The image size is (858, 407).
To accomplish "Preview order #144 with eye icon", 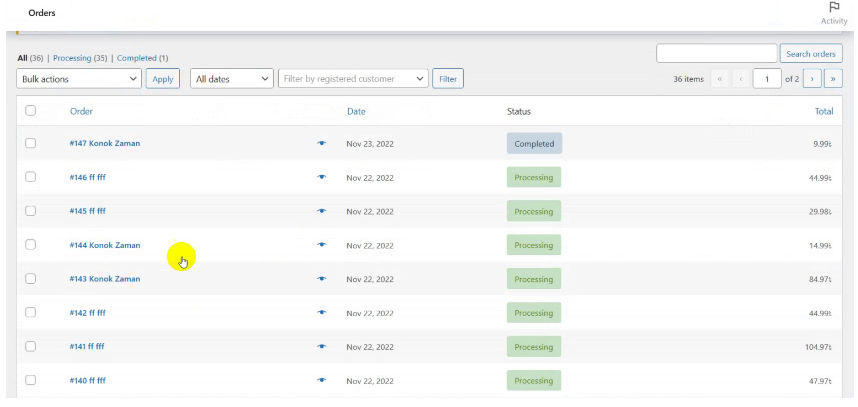I will (322, 245).
